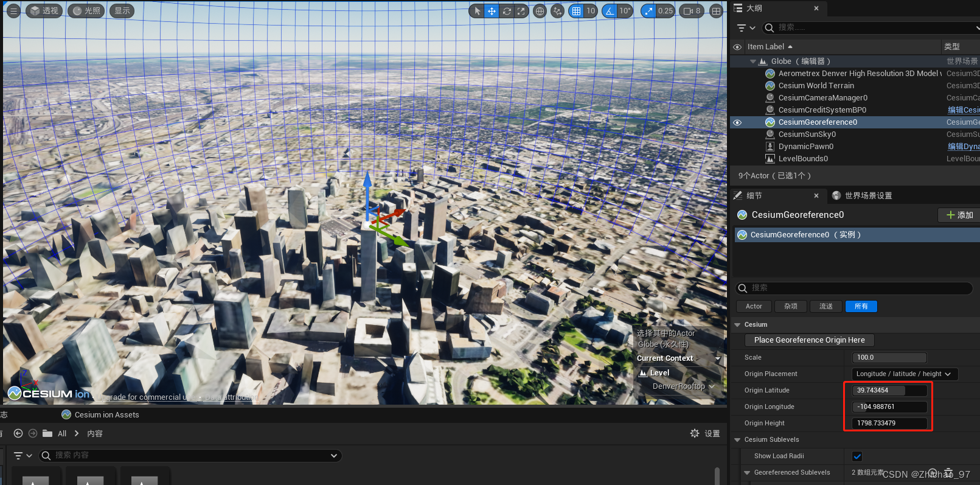Open content browser 设置 settings
Viewport: 980px width, 485px height.
pos(705,434)
